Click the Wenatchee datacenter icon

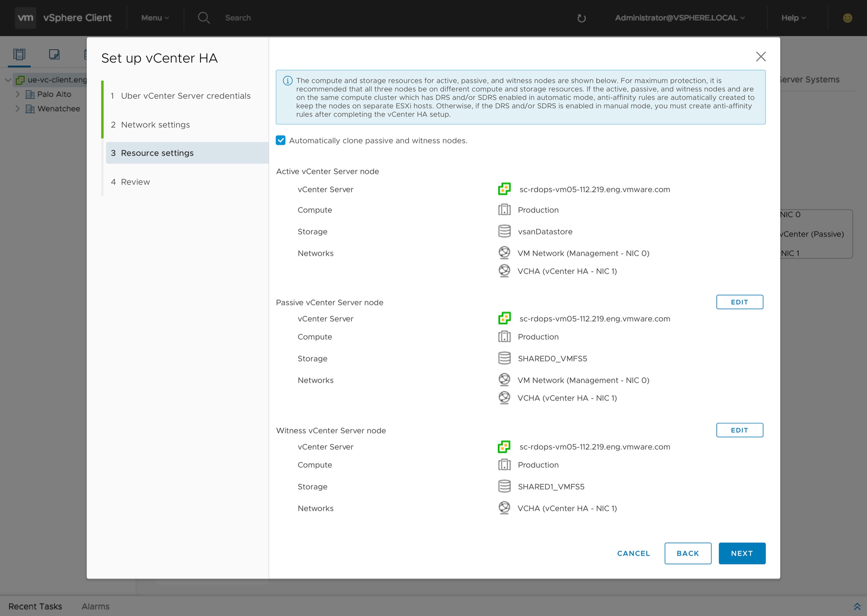point(29,109)
